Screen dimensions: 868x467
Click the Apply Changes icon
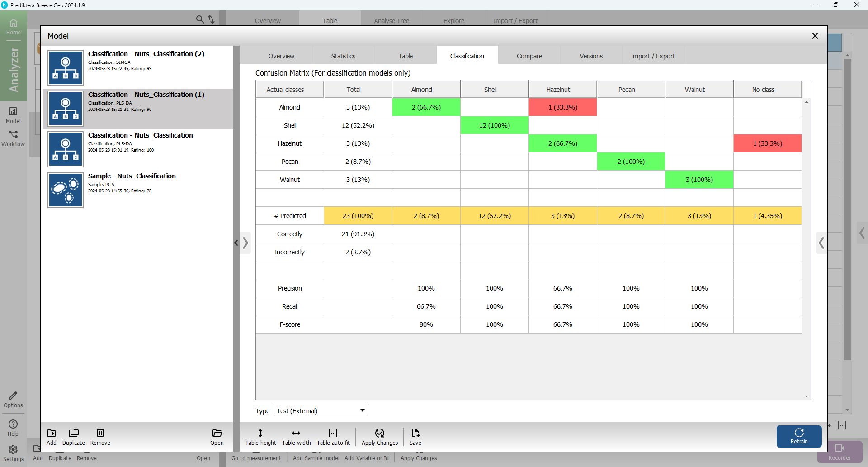(379, 434)
